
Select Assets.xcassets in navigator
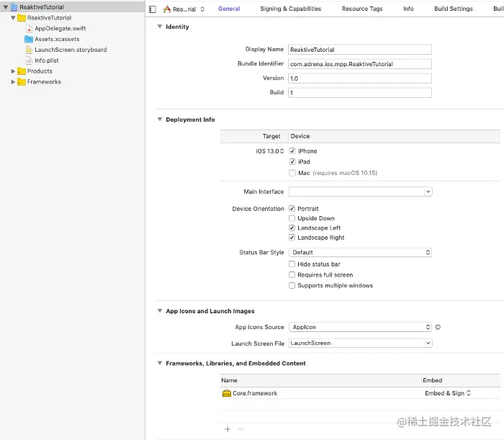57,39
